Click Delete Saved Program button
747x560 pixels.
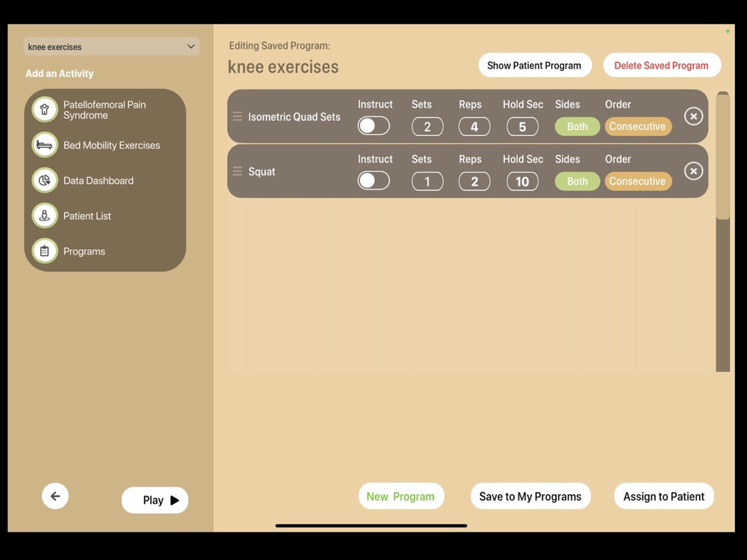(x=662, y=65)
